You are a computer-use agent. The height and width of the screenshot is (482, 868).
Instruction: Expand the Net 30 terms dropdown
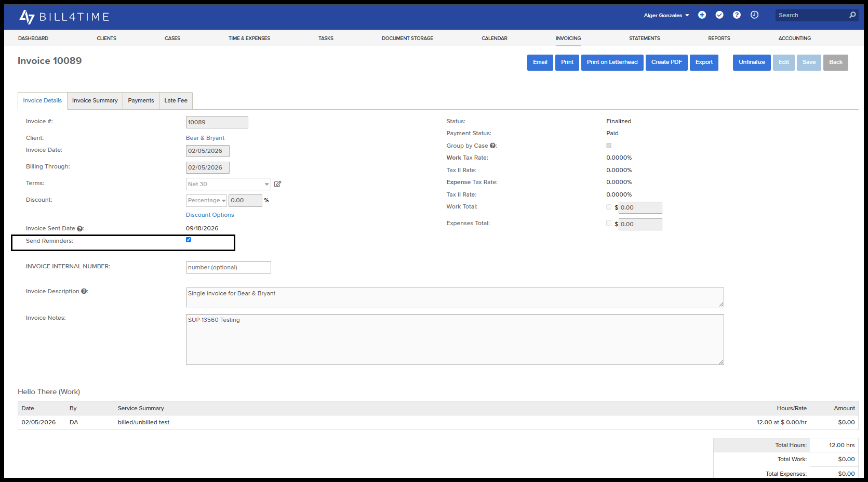point(229,184)
